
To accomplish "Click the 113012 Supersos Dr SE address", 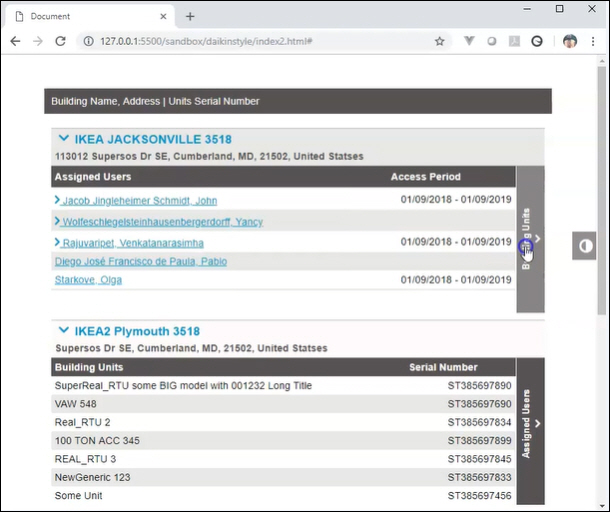I will pos(209,156).
